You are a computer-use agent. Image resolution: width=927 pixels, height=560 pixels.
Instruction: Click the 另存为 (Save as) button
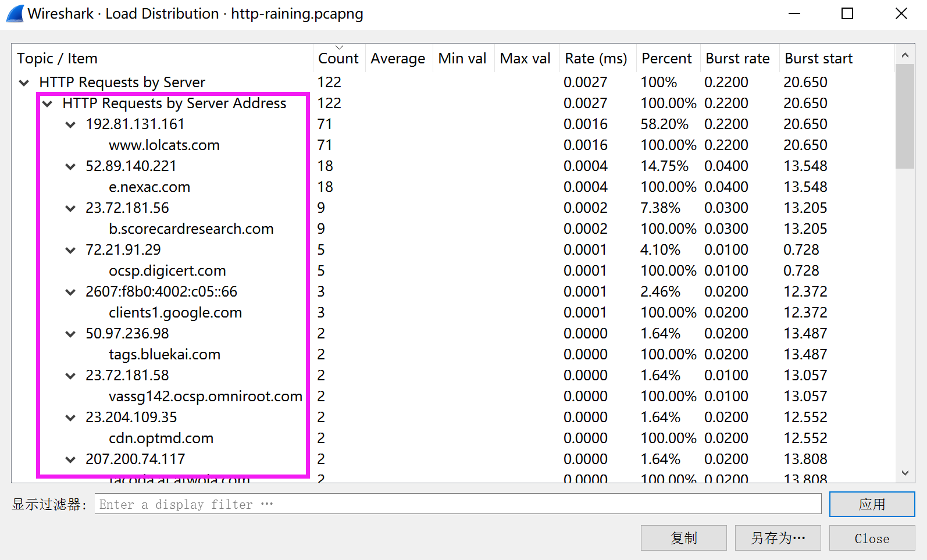[778, 538]
